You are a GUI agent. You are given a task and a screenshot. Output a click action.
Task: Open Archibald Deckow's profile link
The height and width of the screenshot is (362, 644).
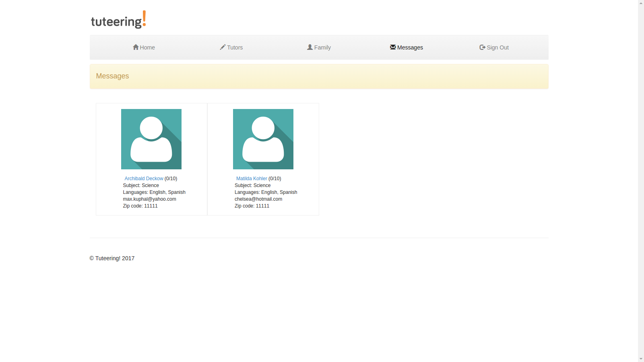(x=144, y=179)
